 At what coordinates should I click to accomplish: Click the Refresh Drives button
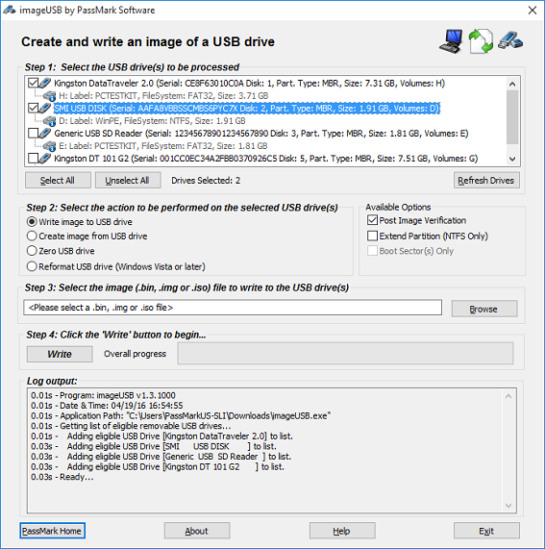tap(486, 180)
